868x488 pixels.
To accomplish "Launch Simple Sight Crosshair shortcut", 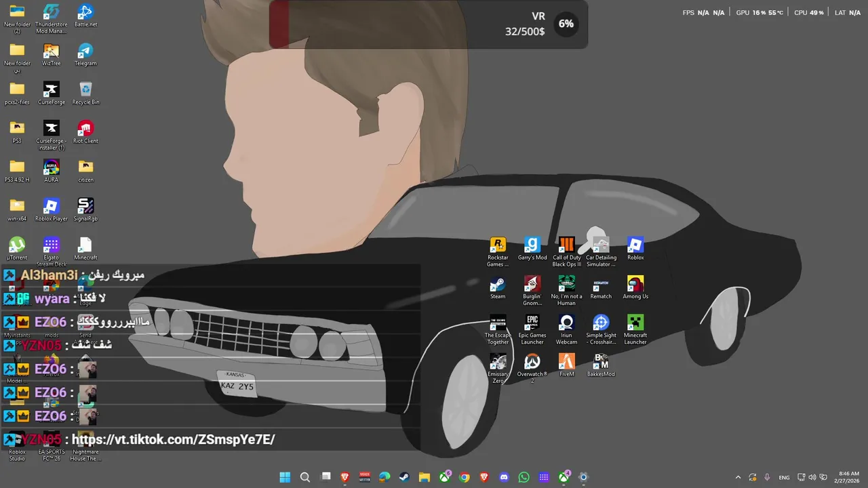I will pos(601,329).
